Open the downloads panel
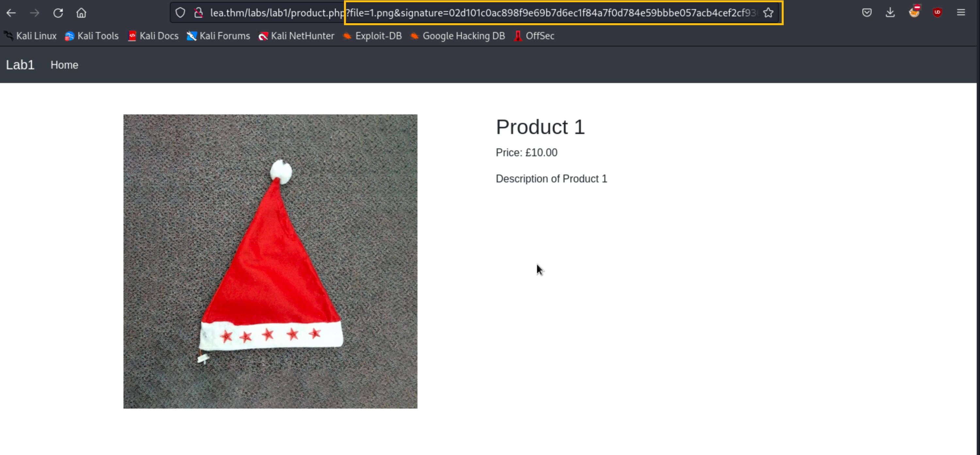Screen dimensions: 980x455 click(890, 13)
